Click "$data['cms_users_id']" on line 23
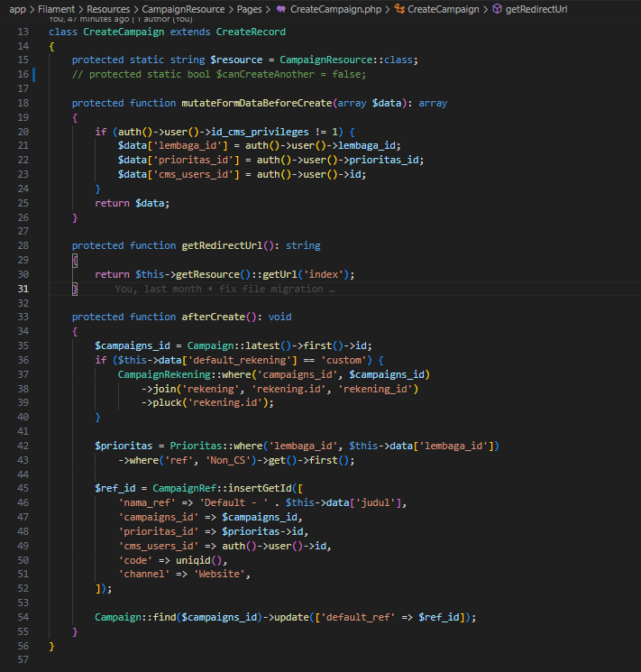Viewport: 641px width, 672px height. [x=179, y=174]
